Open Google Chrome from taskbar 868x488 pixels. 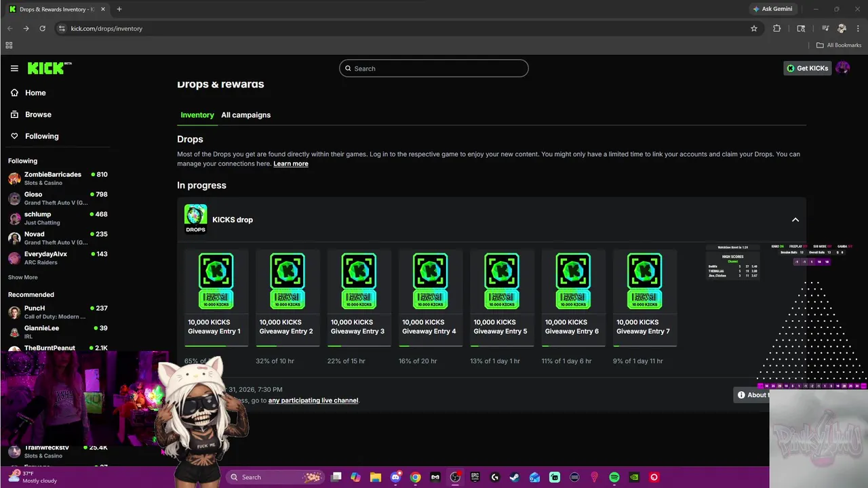[x=416, y=477]
